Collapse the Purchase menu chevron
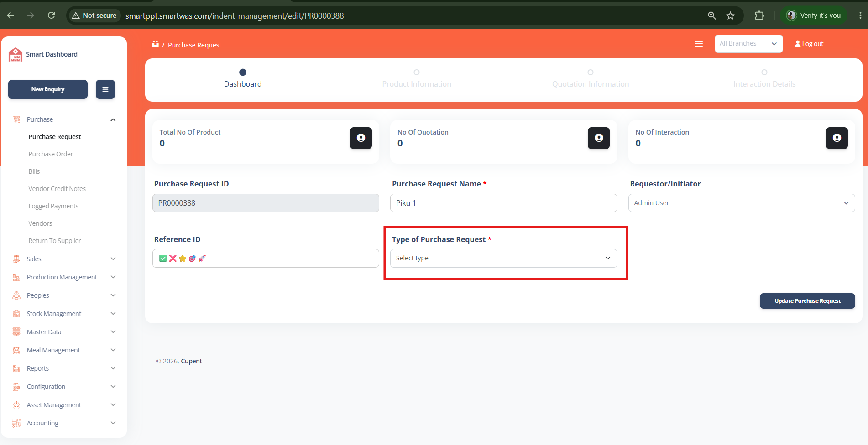Viewport: 868px width, 445px height. click(x=113, y=119)
